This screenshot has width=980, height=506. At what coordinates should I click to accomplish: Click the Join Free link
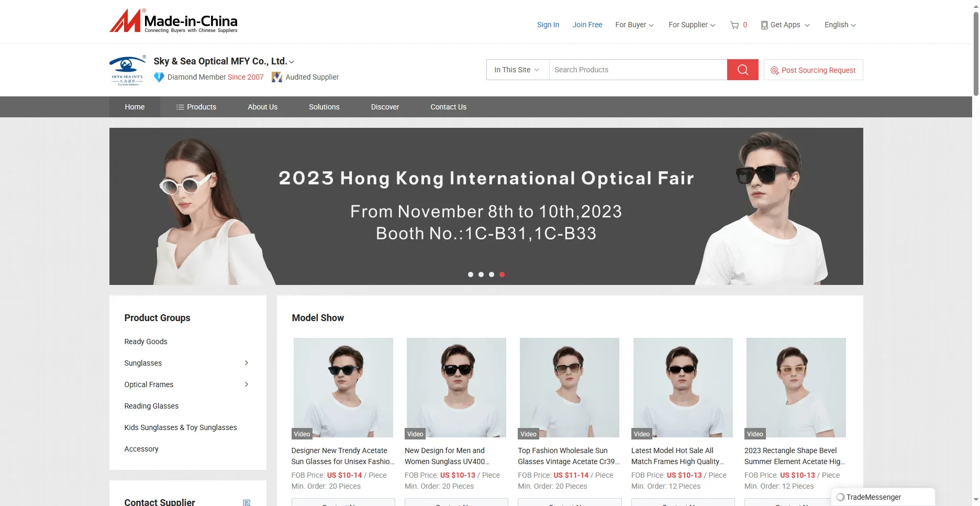(587, 25)
